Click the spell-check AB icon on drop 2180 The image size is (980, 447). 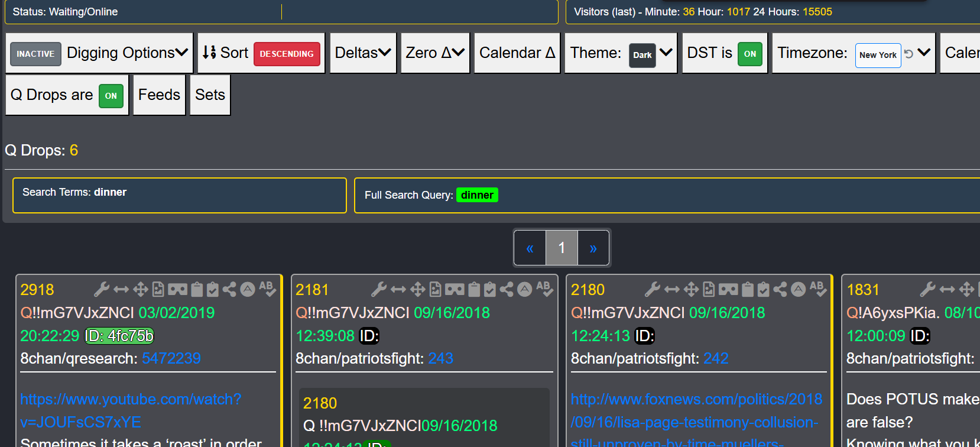coord(817,289)
